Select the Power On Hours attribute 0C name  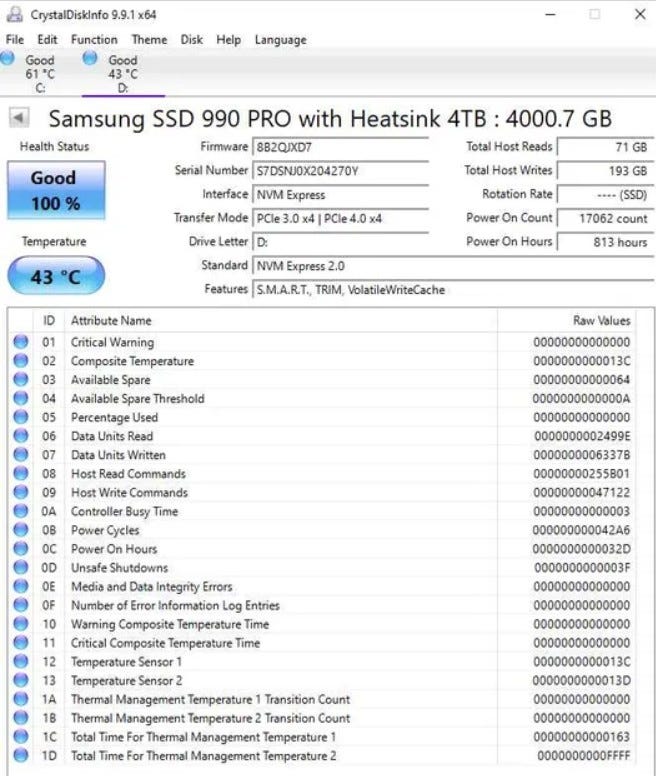coord(114,549)
